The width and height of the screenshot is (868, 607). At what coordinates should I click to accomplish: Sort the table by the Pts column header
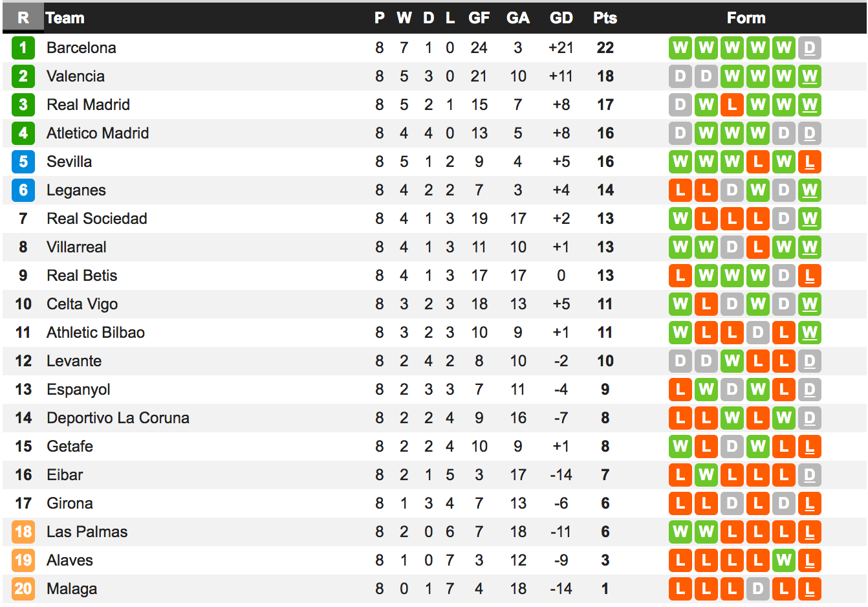click(605, 18)
